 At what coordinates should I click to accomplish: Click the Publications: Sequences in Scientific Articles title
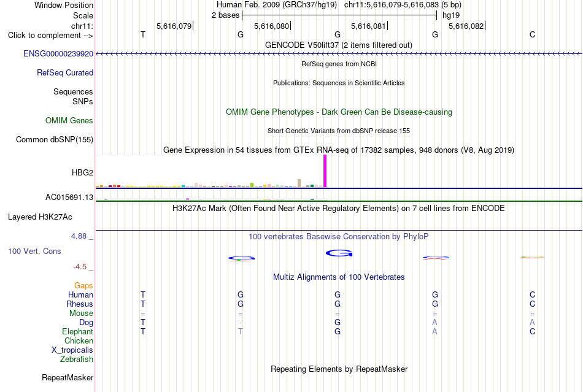point(339,83)
